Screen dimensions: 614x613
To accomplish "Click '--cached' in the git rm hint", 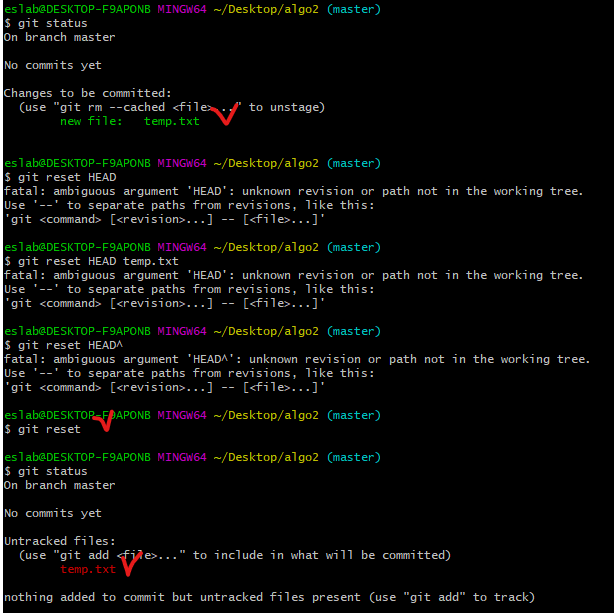I will 137,107.
